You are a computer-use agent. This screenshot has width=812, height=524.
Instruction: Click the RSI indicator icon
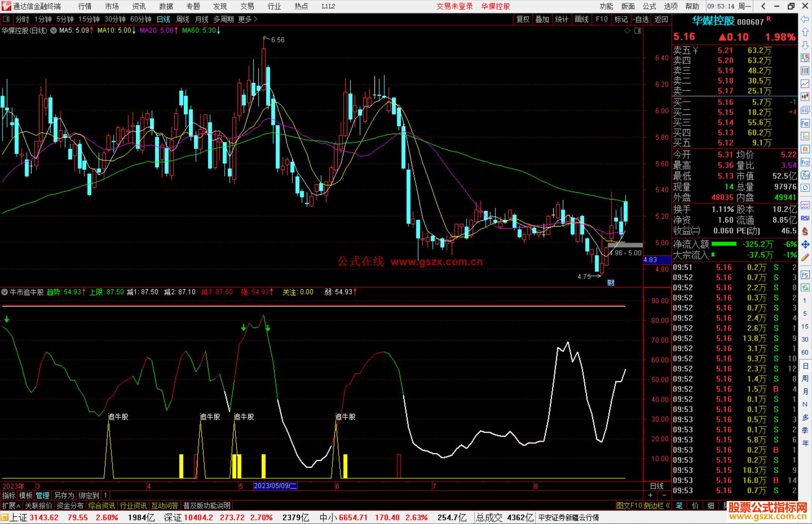point(805,218)
